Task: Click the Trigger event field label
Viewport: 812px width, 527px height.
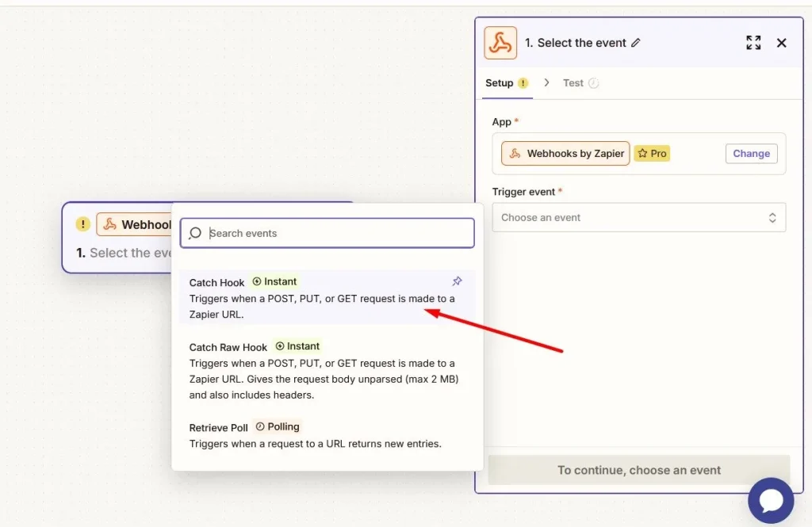Action: pos(523,192)
